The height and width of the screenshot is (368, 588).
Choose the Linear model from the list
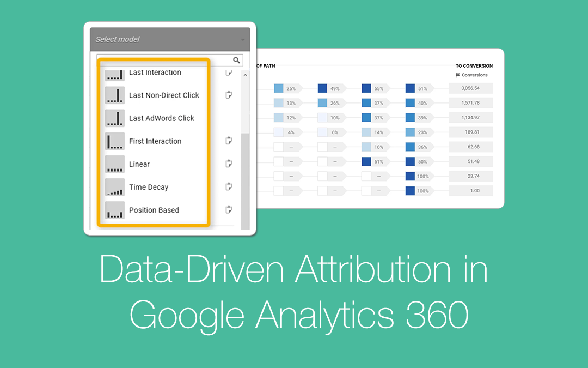[139, 164]
